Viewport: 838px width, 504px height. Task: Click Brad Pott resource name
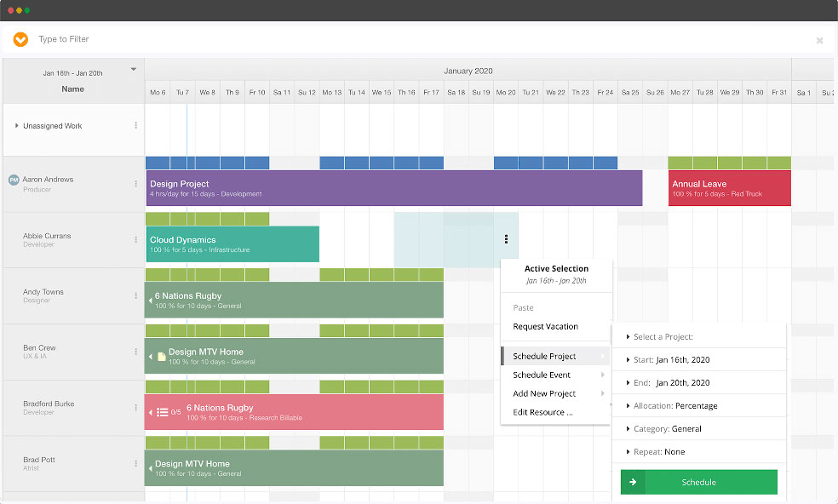click(x=39, y=460)
